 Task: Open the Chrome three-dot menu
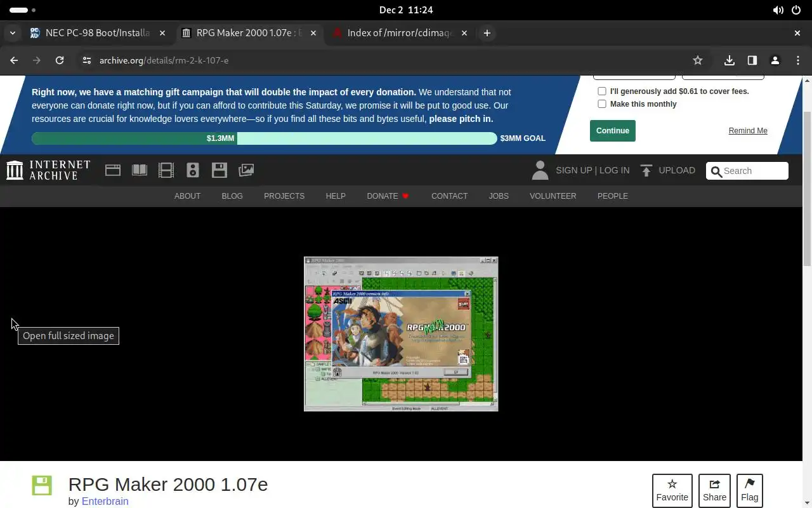[x=798, y=60]
